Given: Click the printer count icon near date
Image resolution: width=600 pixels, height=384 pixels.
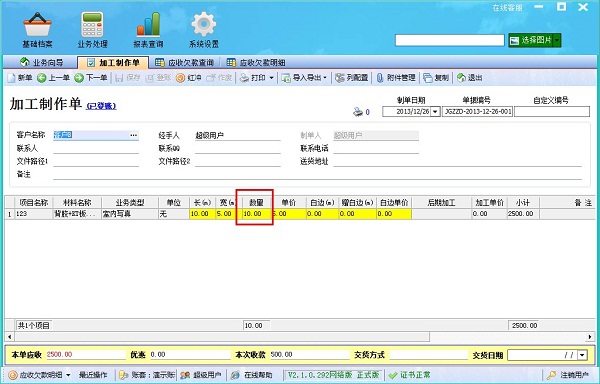Looking at the screenshot, I should pyautogui.click(x=358, y=112).
